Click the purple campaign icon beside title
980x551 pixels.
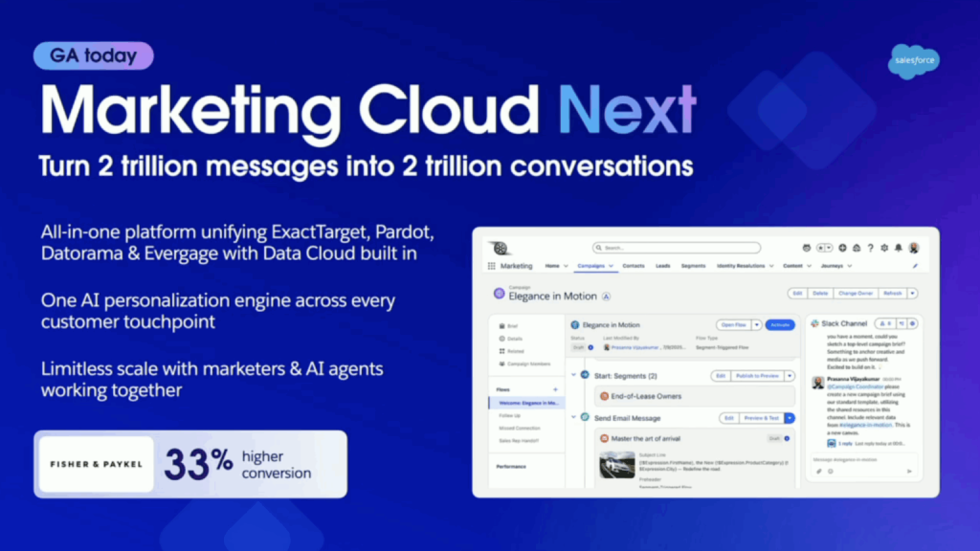499,294
